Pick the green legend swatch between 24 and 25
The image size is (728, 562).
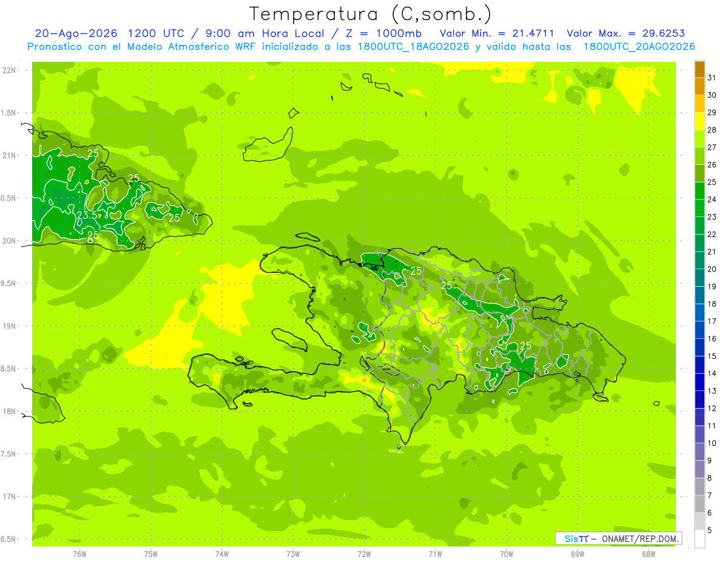[699, 191]
